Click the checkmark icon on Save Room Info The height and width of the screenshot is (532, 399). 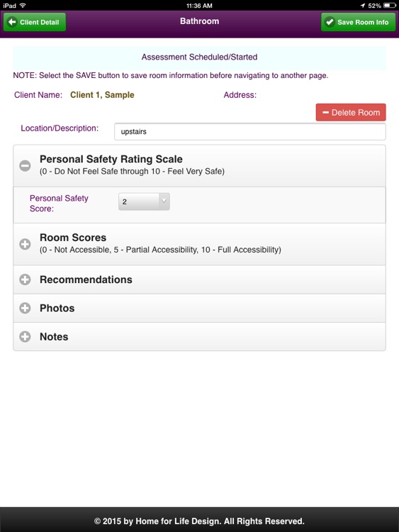329,22
